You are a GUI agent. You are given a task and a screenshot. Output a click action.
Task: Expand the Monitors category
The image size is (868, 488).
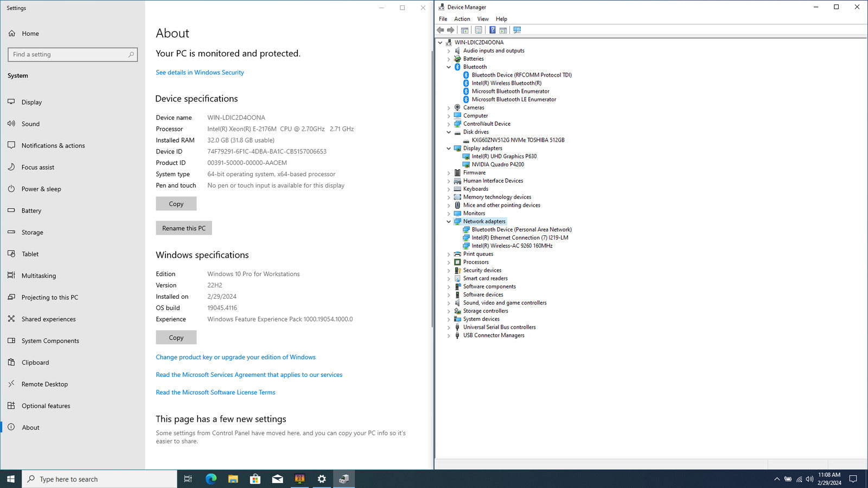449,213
